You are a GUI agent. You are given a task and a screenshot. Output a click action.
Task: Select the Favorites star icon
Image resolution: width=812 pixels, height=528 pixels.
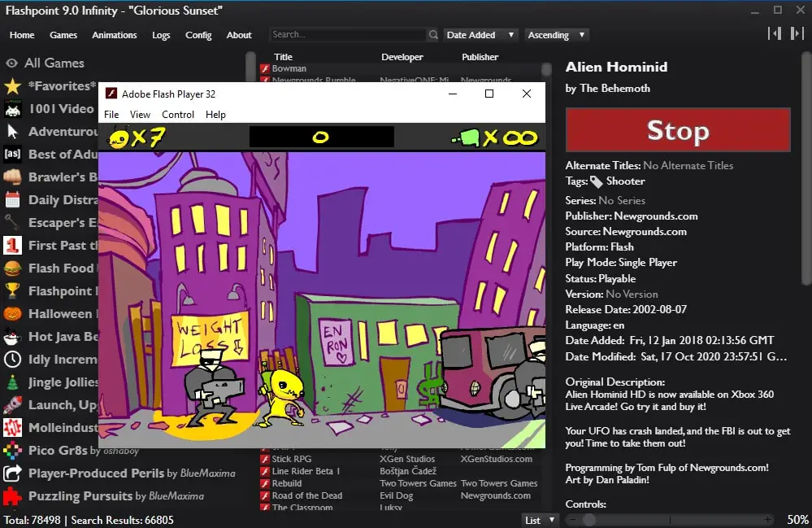tap(12, 86)
